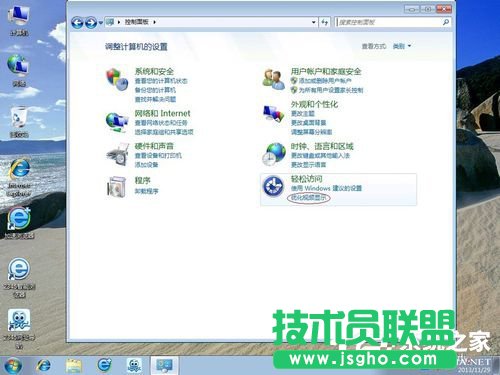Viewport: 500px width, 375px height.
Task: Open the 轻松访问 blue circle icon
Action: point(273,186)
